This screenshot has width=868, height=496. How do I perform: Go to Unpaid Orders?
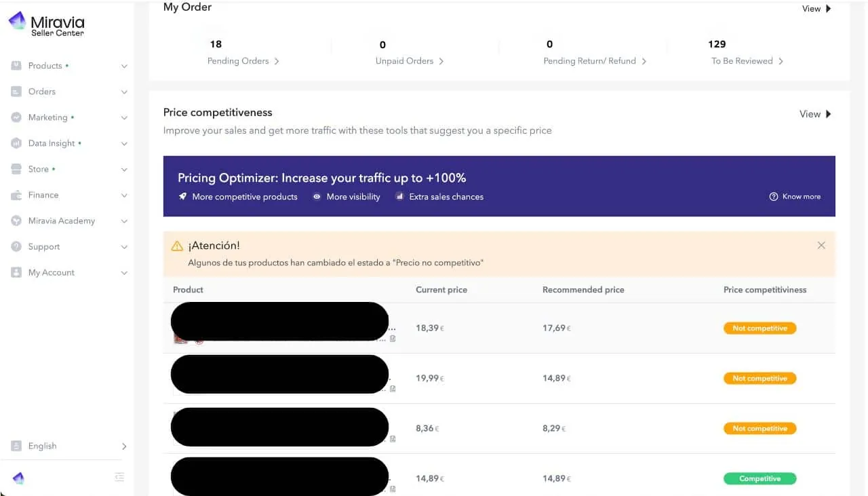[x=410, y=61]
